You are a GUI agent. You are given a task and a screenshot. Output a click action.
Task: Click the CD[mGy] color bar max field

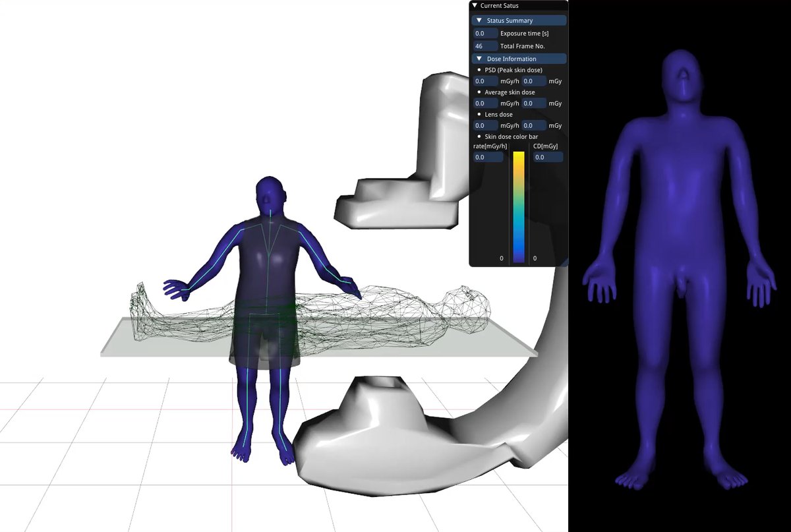pyautogui.click(x=548, y=158)
